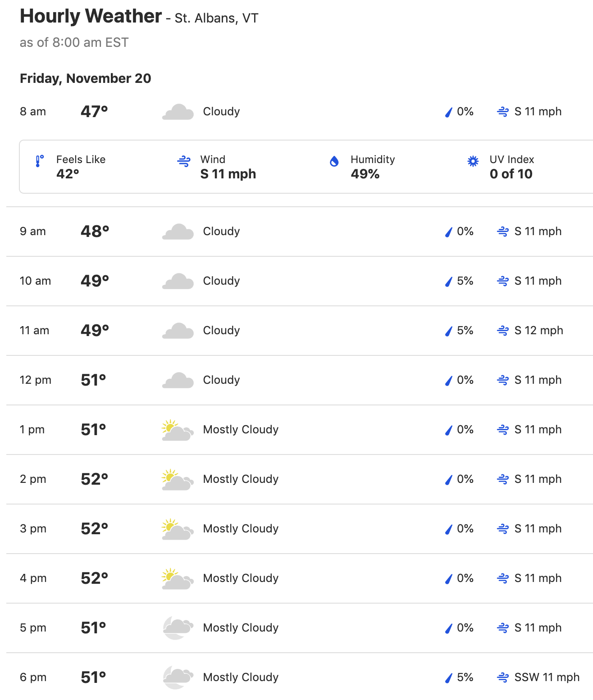Expand the 12 pm hourly forecast row
Viewport: 593px width, 700px height.
coord(300,380)
